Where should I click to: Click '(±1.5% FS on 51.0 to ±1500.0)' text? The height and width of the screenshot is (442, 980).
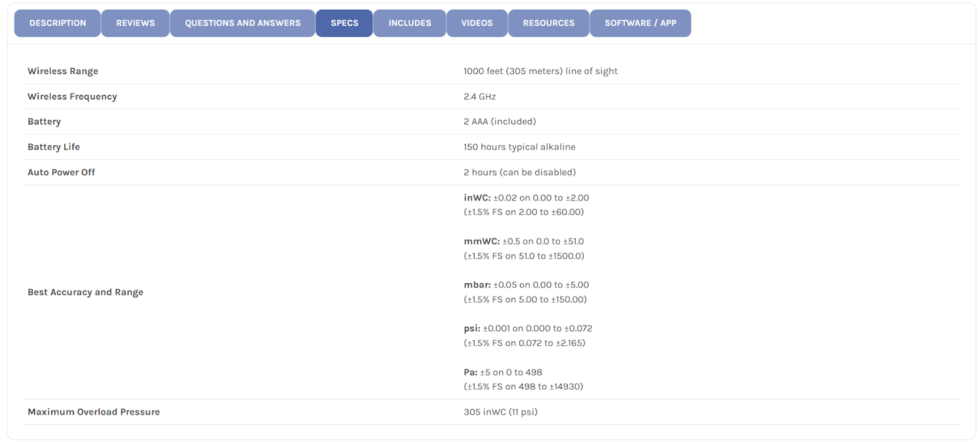tap(524, 256)
